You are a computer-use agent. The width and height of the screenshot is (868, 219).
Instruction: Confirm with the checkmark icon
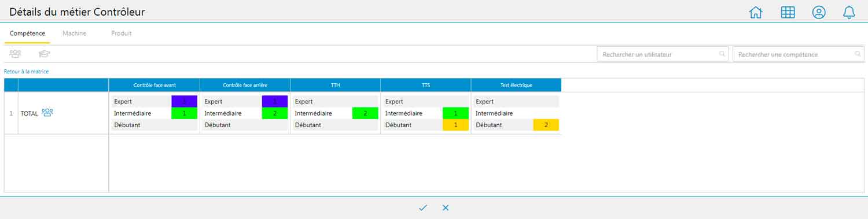(x=423, y=207)
